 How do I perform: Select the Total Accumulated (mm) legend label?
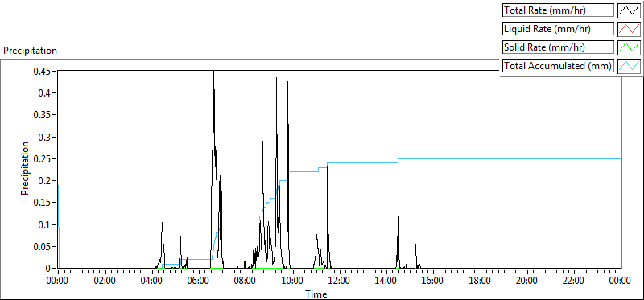click(x=558, y=66)
